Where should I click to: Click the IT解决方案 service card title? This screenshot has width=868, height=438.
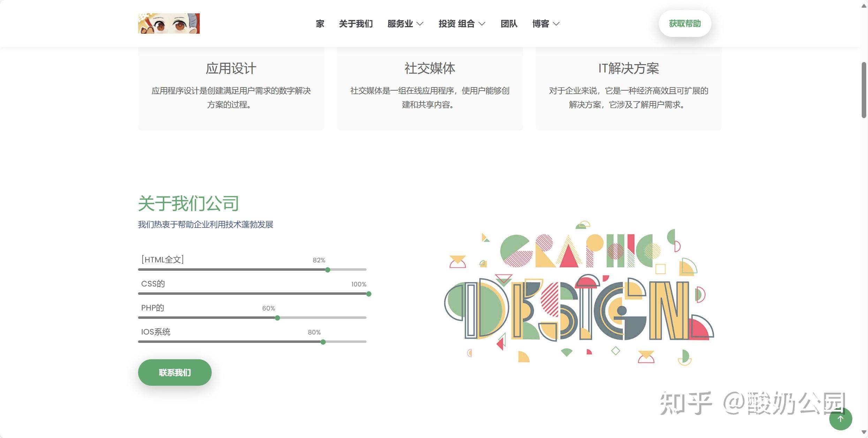click(x=628, y=68)
